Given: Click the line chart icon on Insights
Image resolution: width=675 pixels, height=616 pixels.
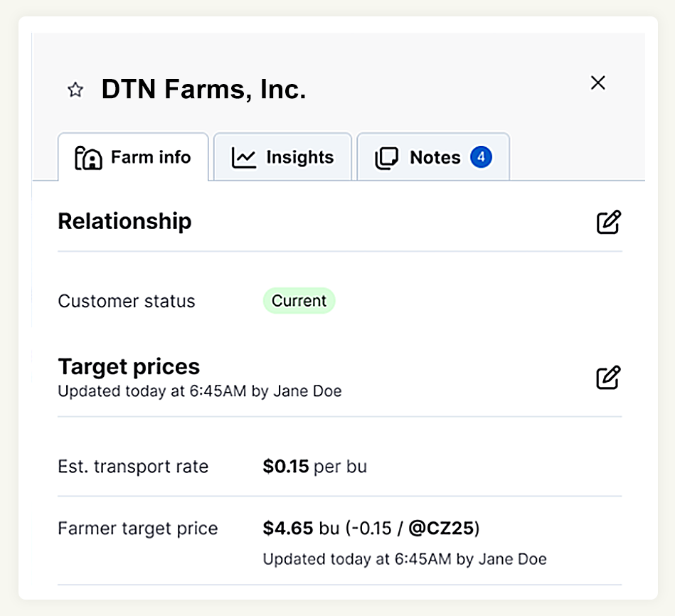Looking at the screenshot, I should (x=244, y=158).
